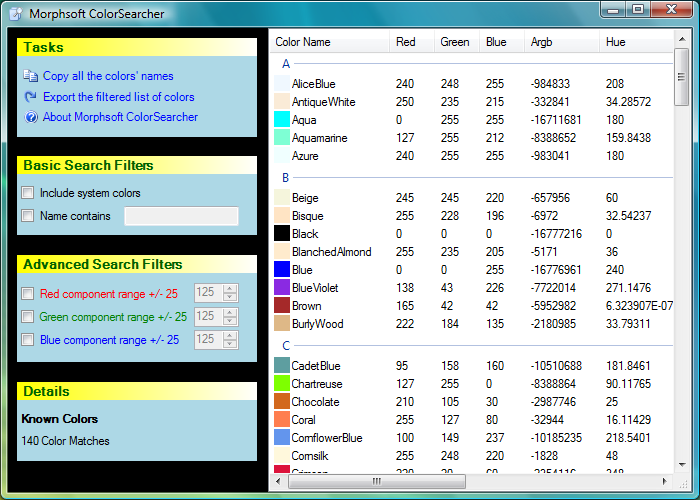The width and height of the screenshot is (700, 500).
Task: Click the Blue component number field
Action: 208,340
